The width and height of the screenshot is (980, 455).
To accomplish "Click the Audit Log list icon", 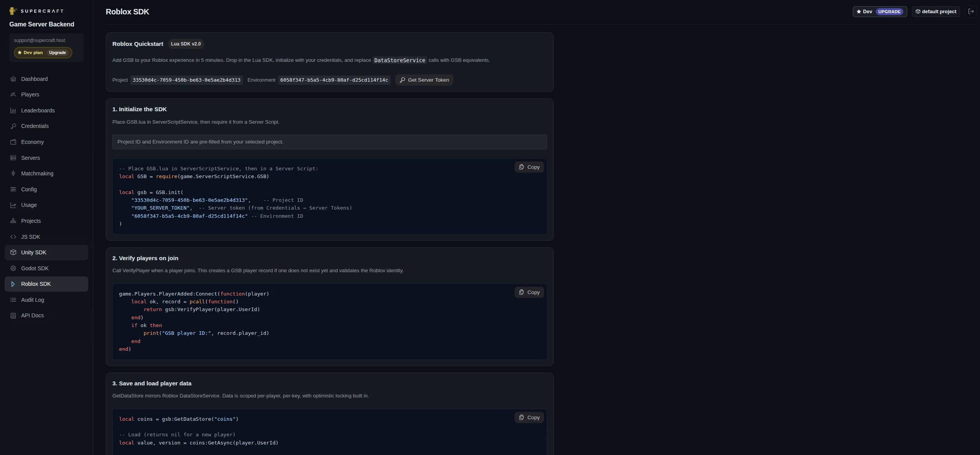I will [x=13, y=300].
